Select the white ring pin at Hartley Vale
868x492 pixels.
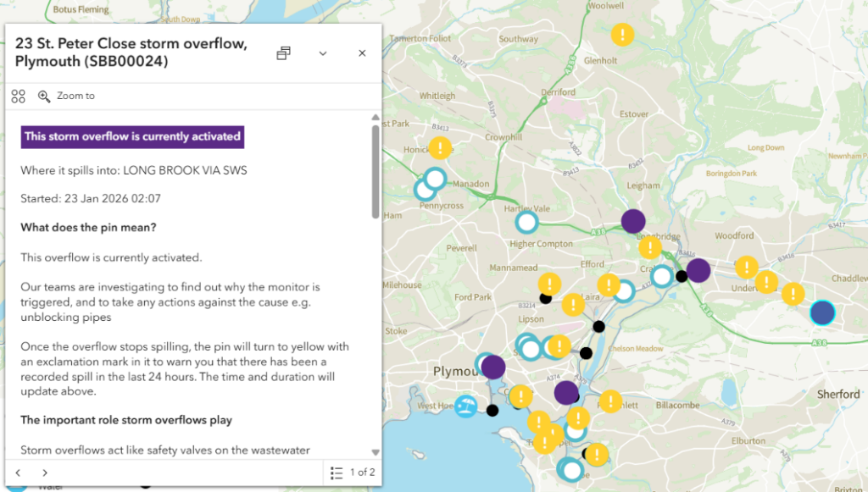(x=526, y=223)
